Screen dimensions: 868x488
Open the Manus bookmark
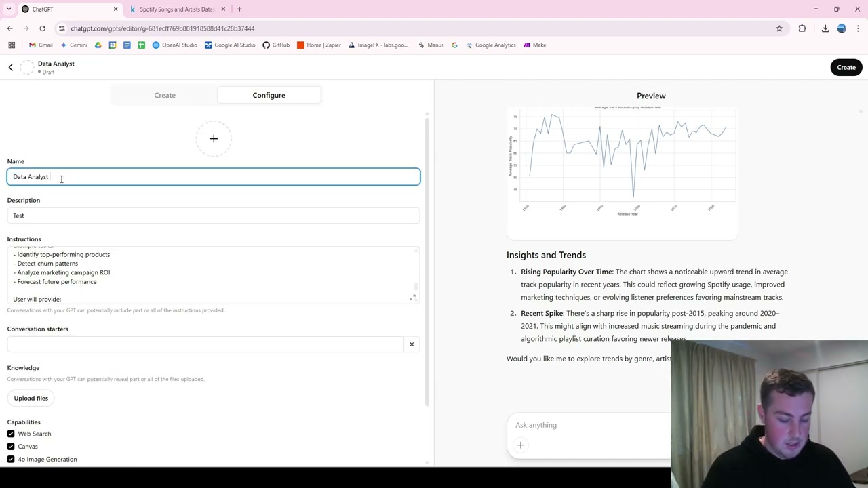(431, 45)
